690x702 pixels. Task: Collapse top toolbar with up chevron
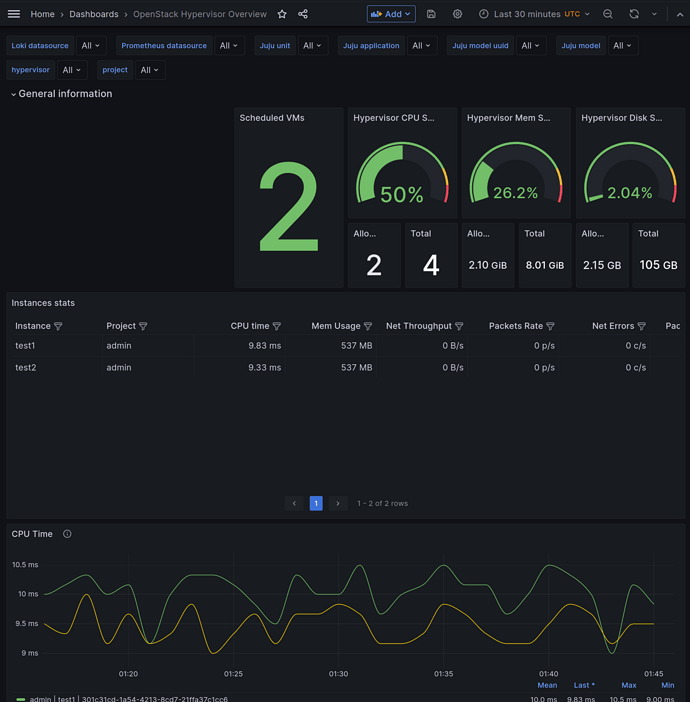tap(680, 14)
